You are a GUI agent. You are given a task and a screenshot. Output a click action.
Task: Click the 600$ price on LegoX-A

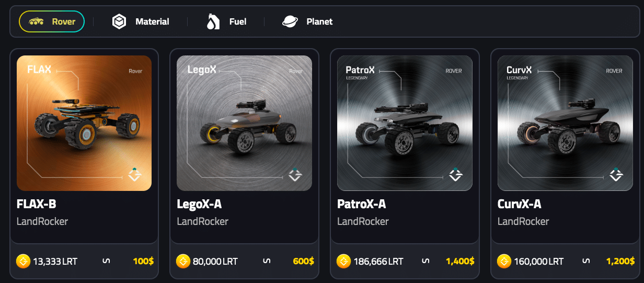click(304, 261)
